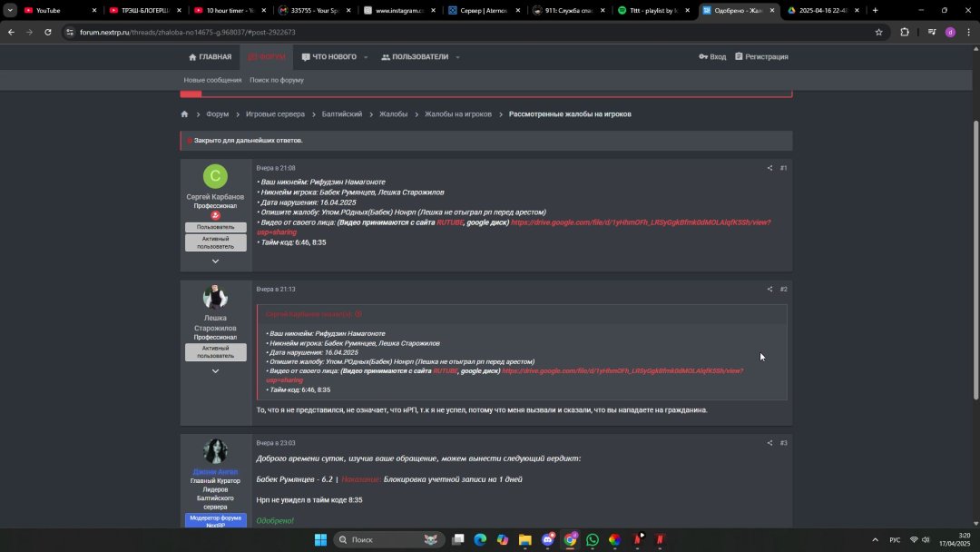Click the Регистрация link
Viewport: 980px width, 552px height.
click(x=761, y=56)
